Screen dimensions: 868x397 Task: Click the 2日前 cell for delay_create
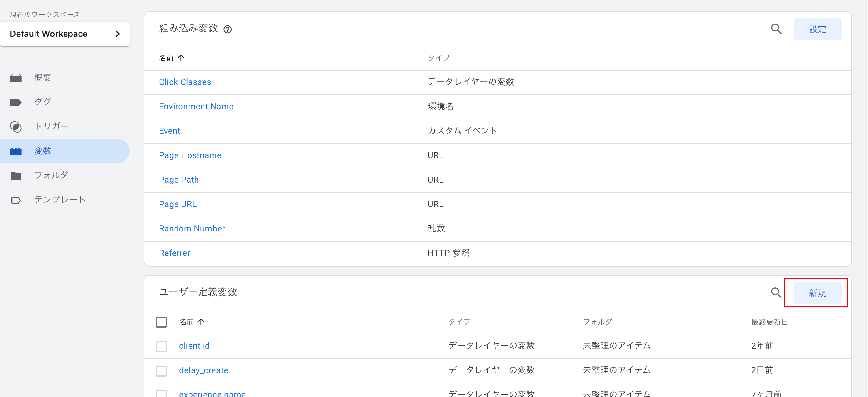pyautogui.click(x=762, y=370)
